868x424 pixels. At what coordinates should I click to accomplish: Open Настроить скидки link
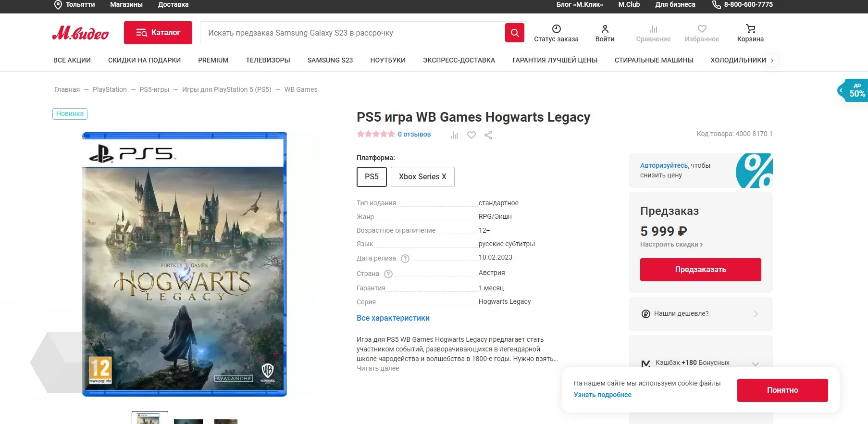(671, 244)
